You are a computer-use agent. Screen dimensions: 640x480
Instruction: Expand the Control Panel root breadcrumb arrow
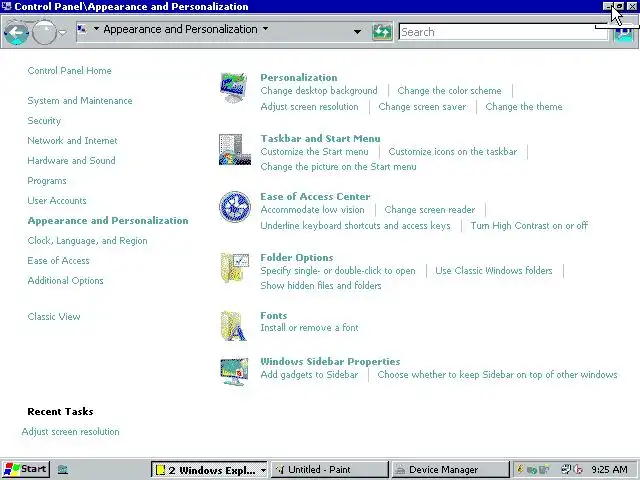click(96, 29)
